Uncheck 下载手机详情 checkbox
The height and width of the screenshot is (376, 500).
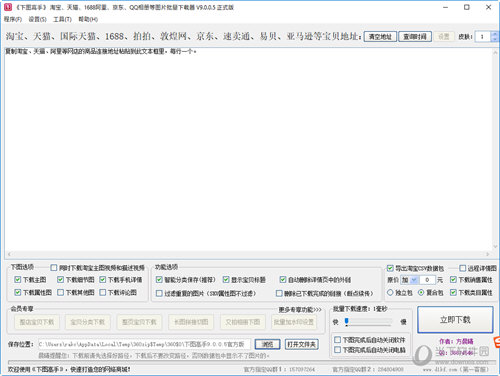click(x=103, y=279)
